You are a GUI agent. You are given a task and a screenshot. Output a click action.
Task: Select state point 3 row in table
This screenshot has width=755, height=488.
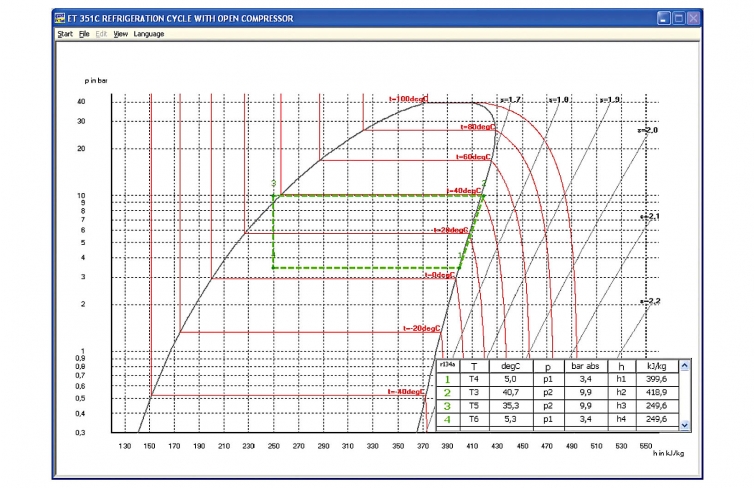[x=448, y=410]
